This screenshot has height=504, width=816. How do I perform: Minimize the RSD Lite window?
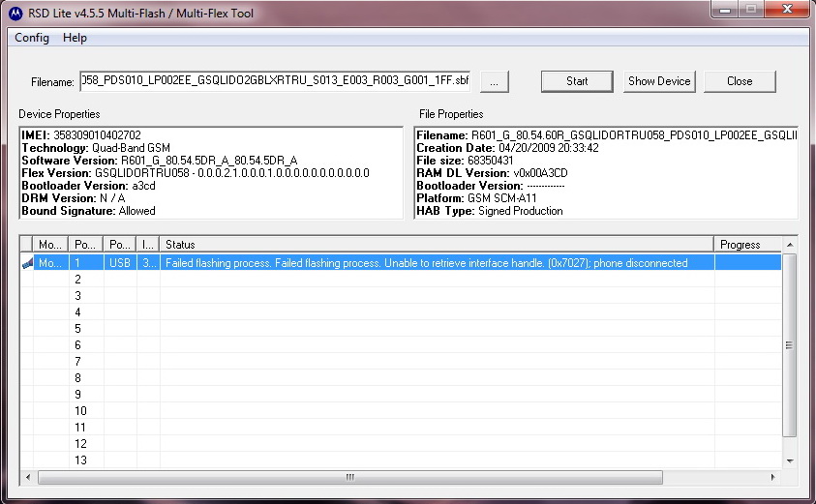725,10
